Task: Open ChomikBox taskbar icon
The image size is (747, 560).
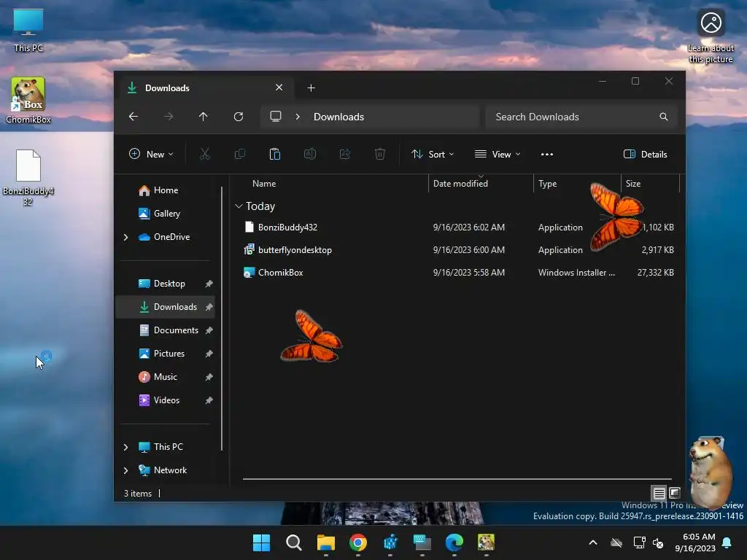Action: (x=486, y=542)
